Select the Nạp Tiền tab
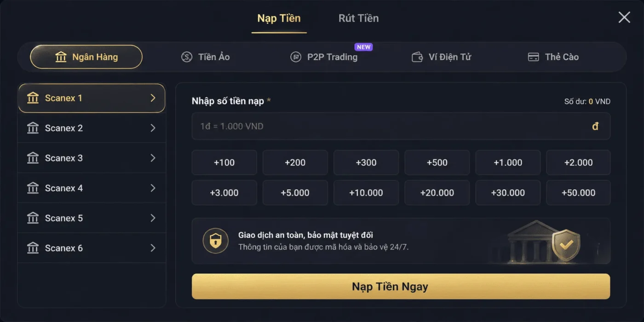The image size is (644, 322). pos(279,18)
